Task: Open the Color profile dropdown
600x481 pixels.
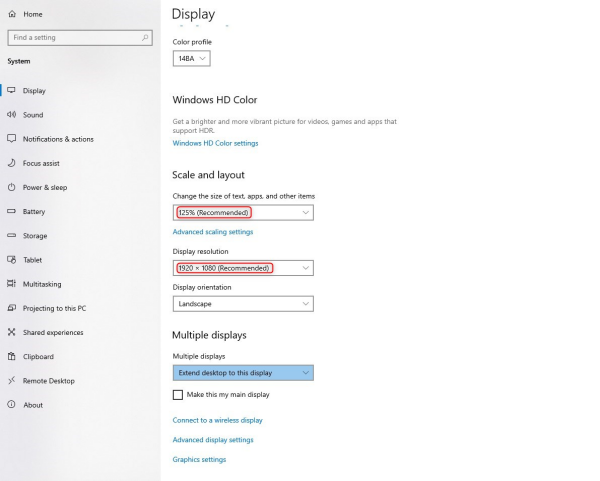Action: [191, 59]
